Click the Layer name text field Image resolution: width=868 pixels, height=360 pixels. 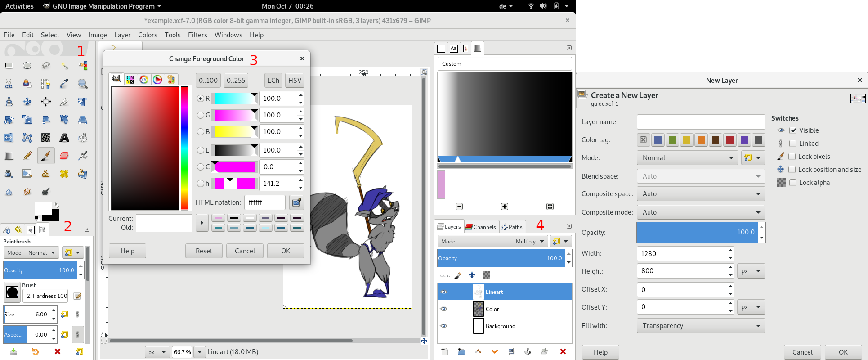701,122
